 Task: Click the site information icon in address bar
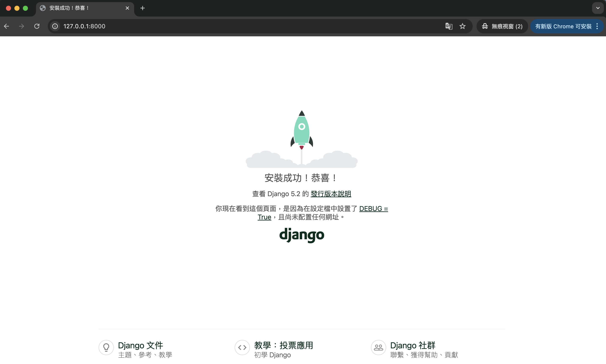[55, 26]
